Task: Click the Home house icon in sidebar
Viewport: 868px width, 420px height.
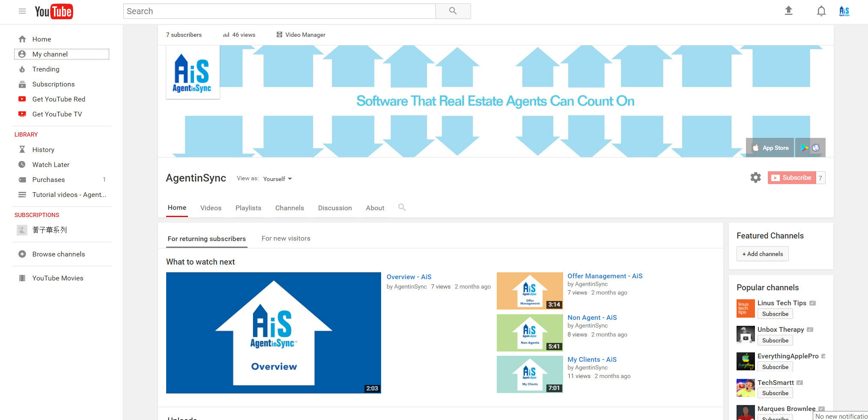Action: click(x=22, y=39)
